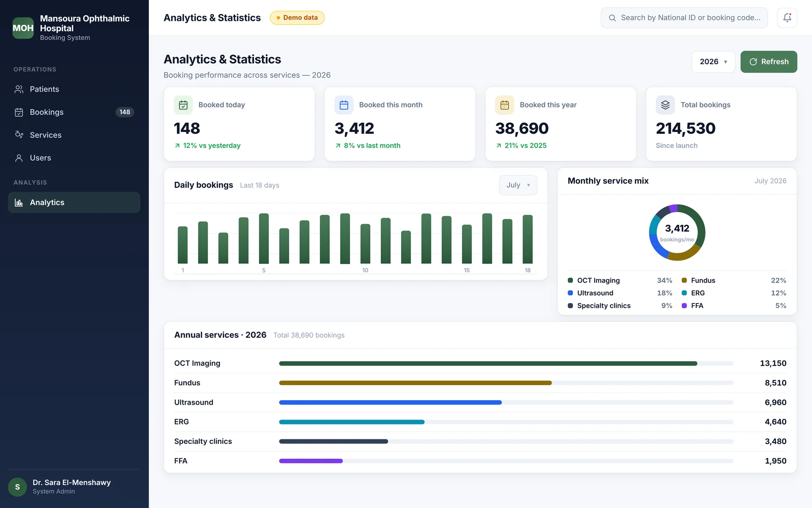Screen dimensions: 812x508
Task: Click the Demo data badge
Action: point(297,18)
